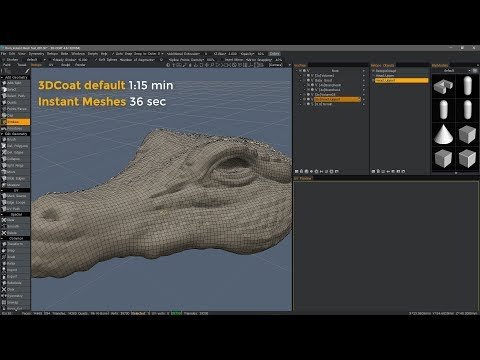The height and width of the screenshot is (360, 480).
Task: Open the Bake menu
Action: tap(64, 54)
